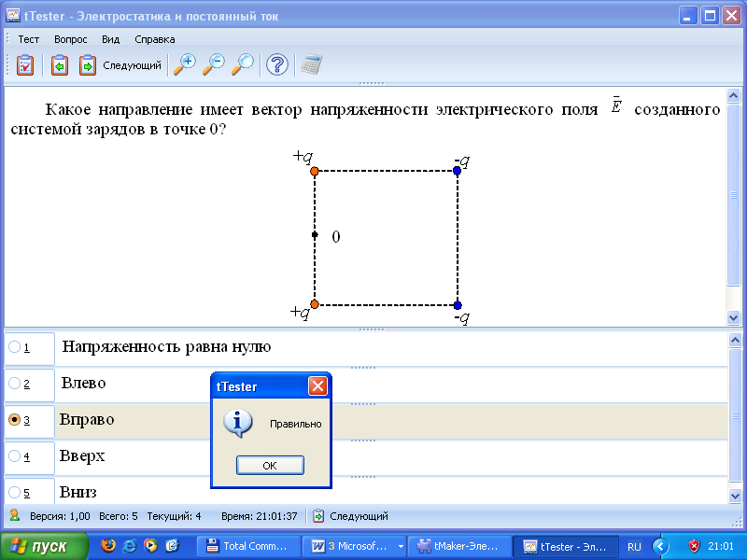Open the Вид menu

110,39
